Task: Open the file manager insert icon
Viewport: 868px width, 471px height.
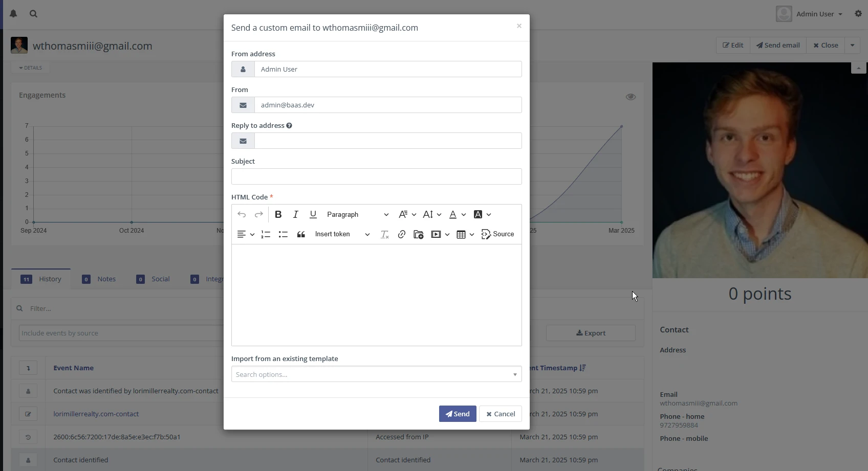Action: (x=418, y=234)
